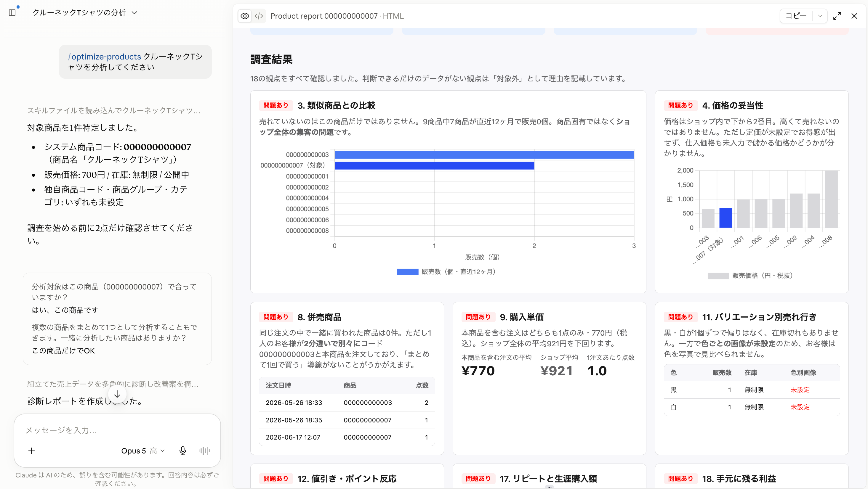Click the Product report 000000000007 title
Image resolution: width=868 pixels, height=489 pixels.
pos(324,16)
